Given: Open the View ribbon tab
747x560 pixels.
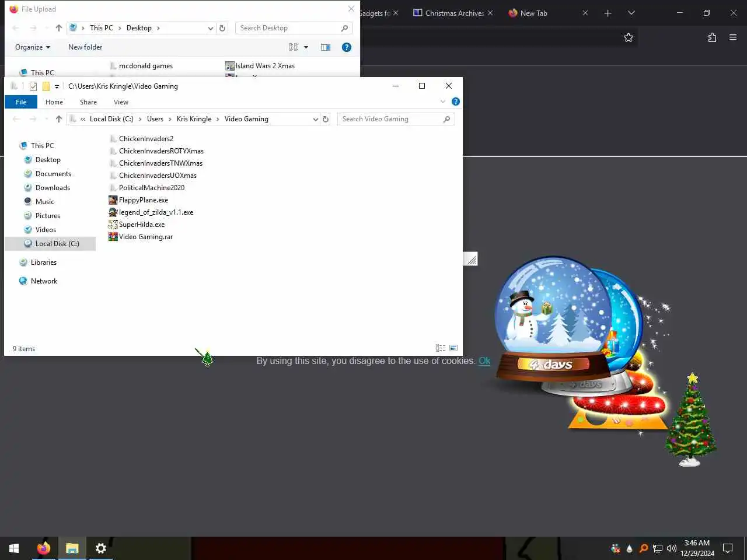Looking at the screenshot, I should tap(121, 102).
